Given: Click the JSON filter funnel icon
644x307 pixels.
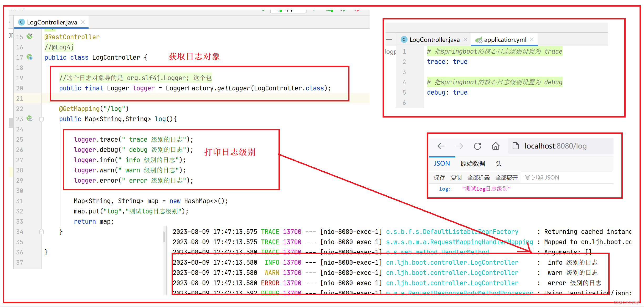Looking at the screenshot, I should (527, 178).
